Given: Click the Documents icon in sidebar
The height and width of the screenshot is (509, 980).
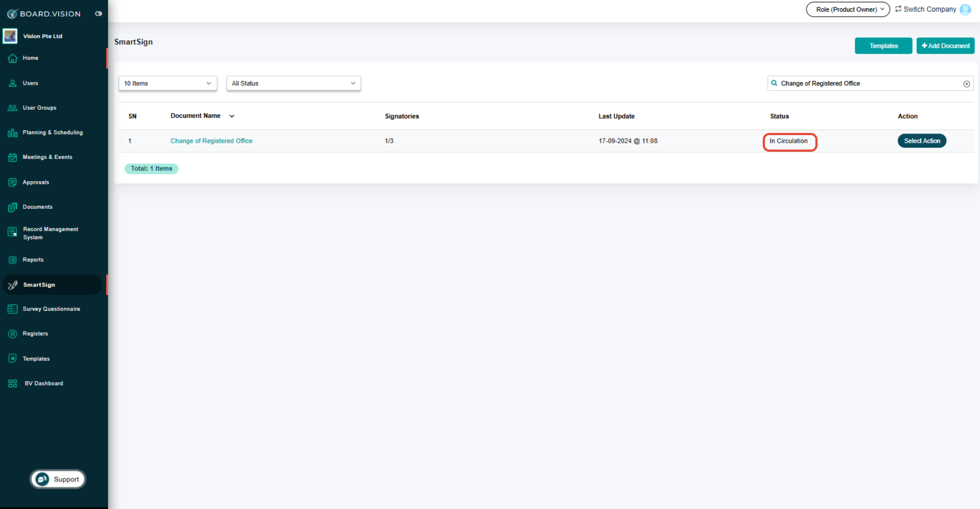Looking at the screenshot, I should 12,207.
